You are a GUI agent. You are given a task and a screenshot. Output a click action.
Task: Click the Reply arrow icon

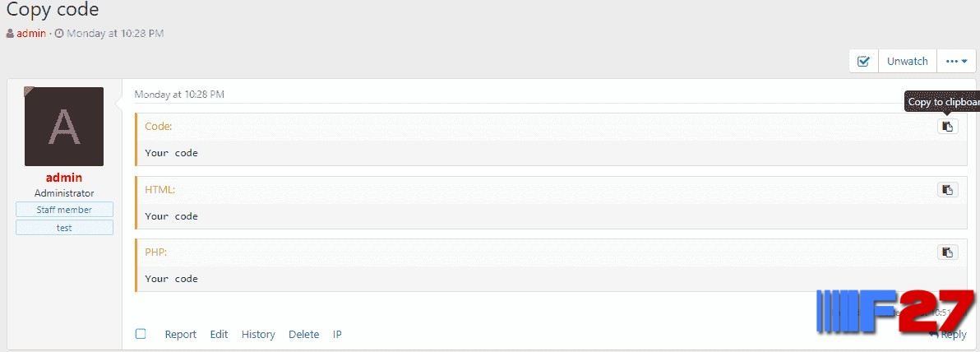coord(934,335)
